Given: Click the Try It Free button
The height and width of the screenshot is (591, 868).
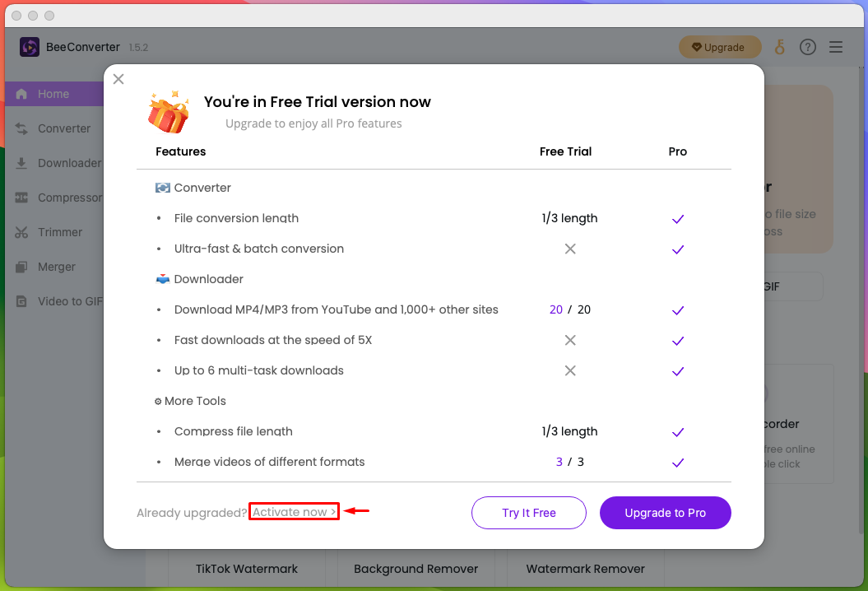Looking at the screenshot, I should coord(529,513).
